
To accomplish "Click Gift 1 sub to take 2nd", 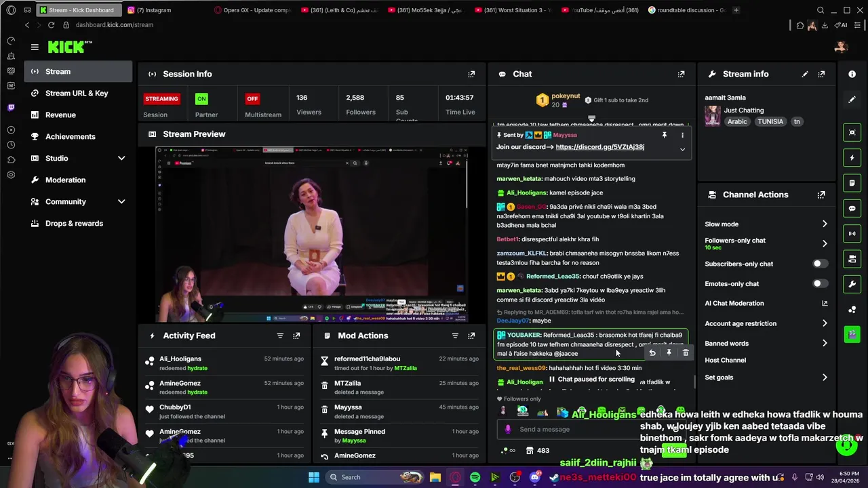I will pyautogui.click(x=616, y=100).
